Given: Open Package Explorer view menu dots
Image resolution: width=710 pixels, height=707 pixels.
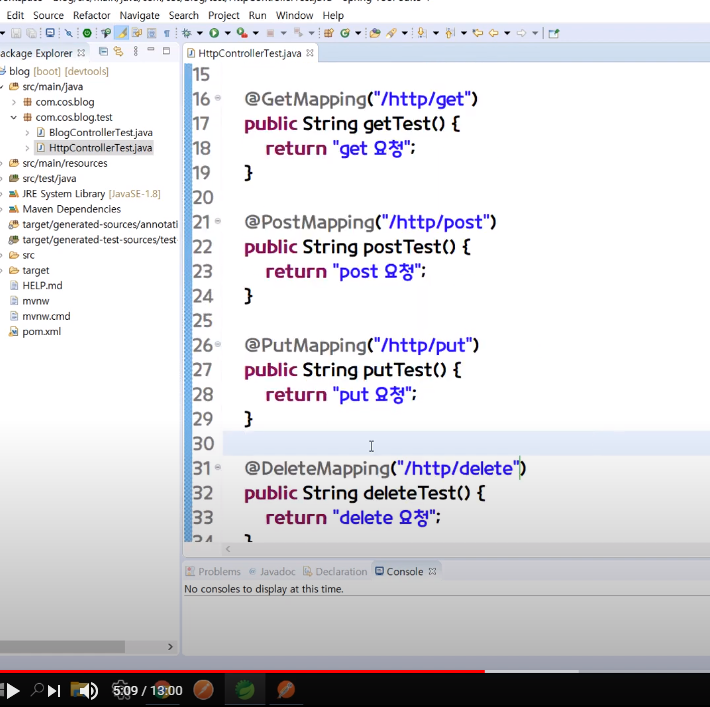Looking at the screenshot, I should coord(135,52).
